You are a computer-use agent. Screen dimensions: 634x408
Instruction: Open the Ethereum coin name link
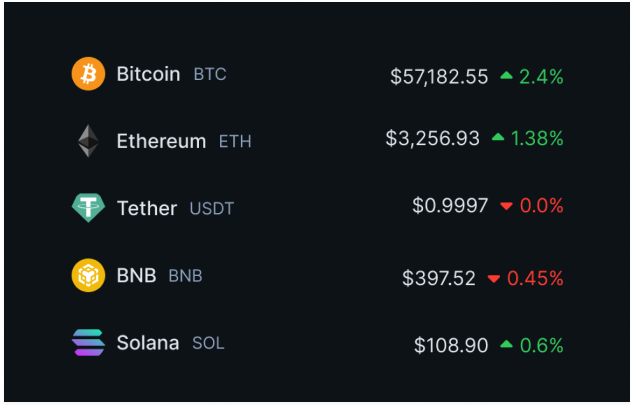point(161,141)
